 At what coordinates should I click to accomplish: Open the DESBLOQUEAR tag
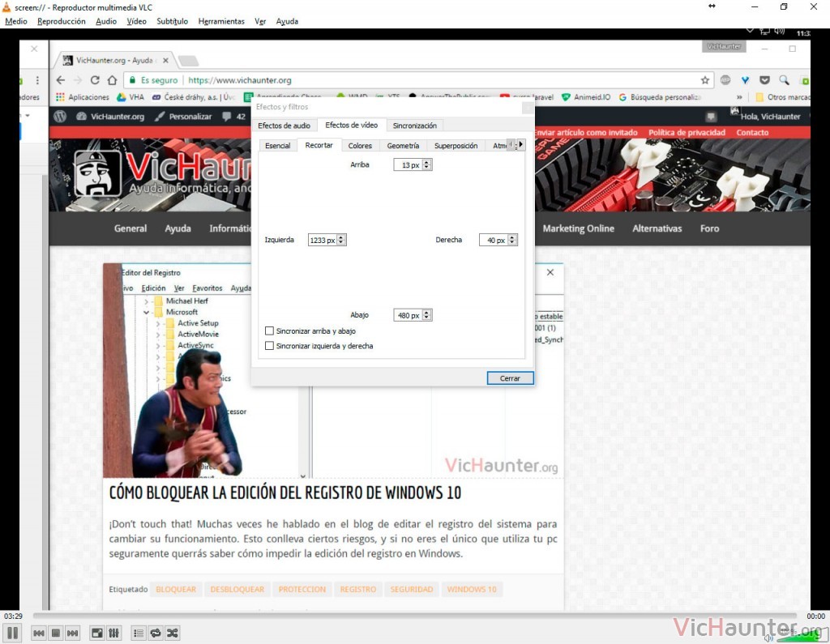click(x=237, y=589)
